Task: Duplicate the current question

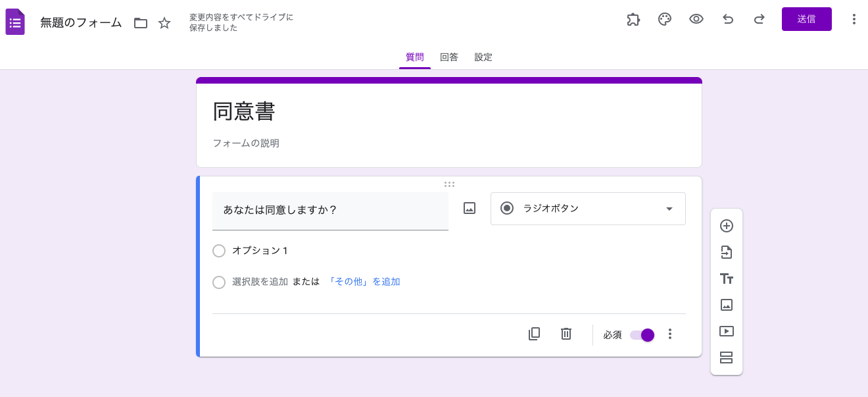Action: (534, 334)
